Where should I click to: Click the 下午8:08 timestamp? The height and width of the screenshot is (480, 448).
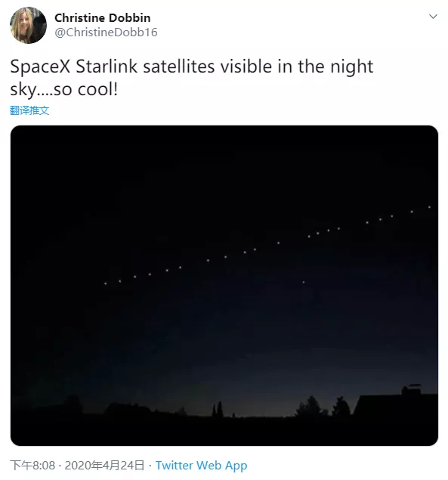(32, 466)
